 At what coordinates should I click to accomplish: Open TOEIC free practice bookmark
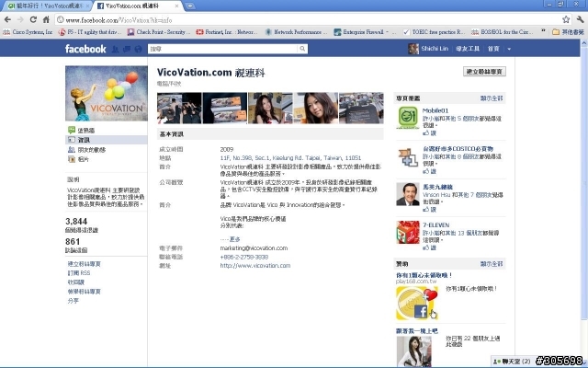coord(434,32)
